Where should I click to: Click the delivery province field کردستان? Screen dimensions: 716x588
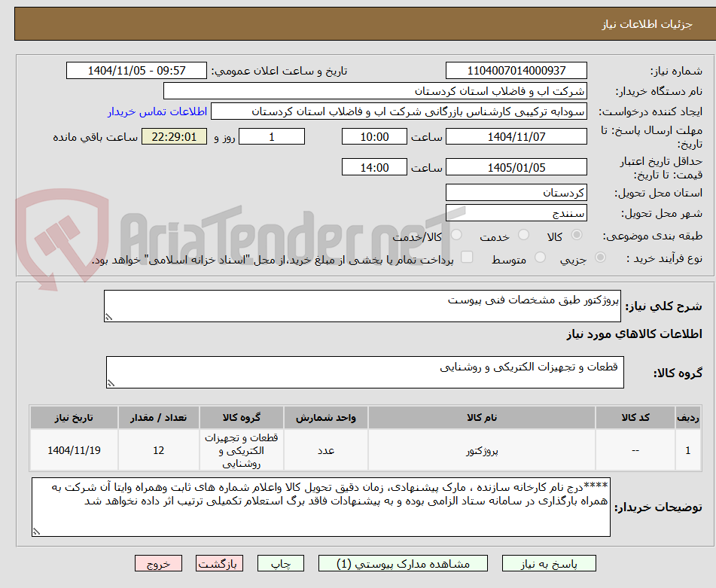(x=516, y=193)
